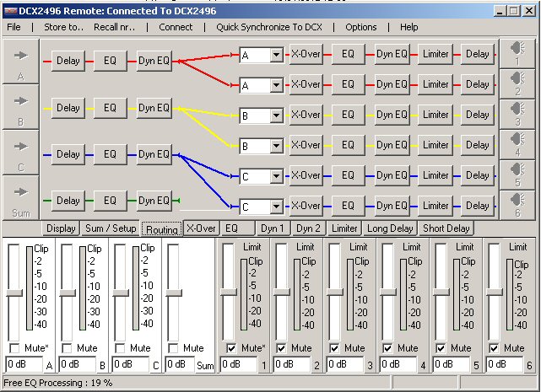Screen dimensions: 541x392
Task: Open the File menu
Action: pyautogui.click(x=14, y=27)
